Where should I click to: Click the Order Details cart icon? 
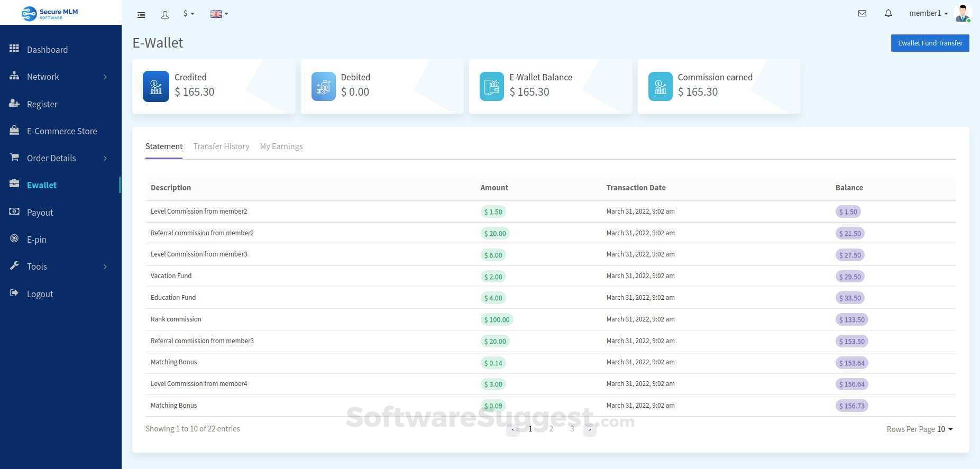click(14, 158)
